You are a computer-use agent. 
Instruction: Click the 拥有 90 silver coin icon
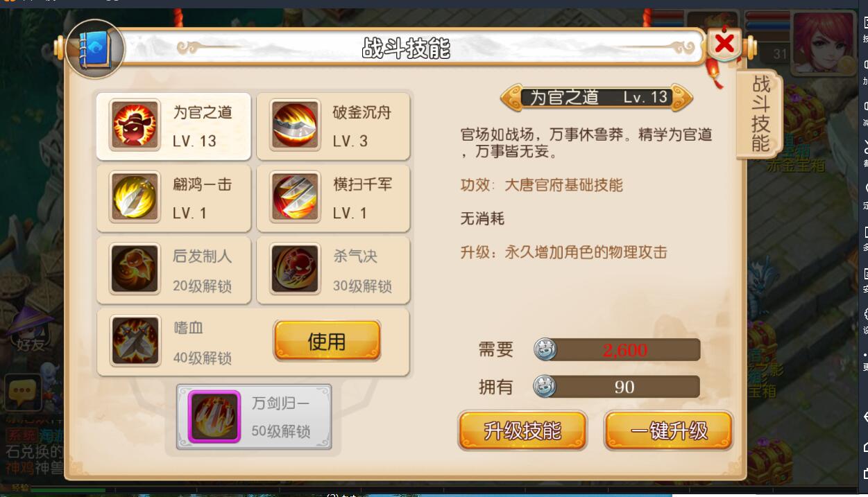(545, 387)
